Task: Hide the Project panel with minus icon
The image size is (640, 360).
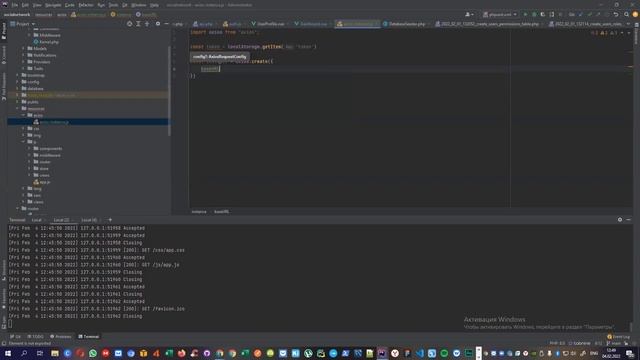Action: coord(167,24)
